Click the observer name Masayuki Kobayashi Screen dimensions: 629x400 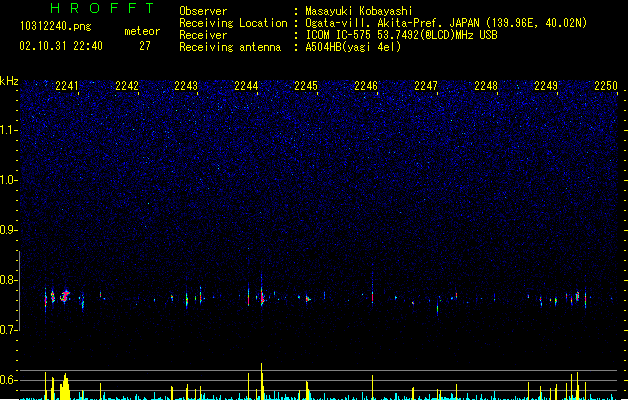(x=359, y=11)
